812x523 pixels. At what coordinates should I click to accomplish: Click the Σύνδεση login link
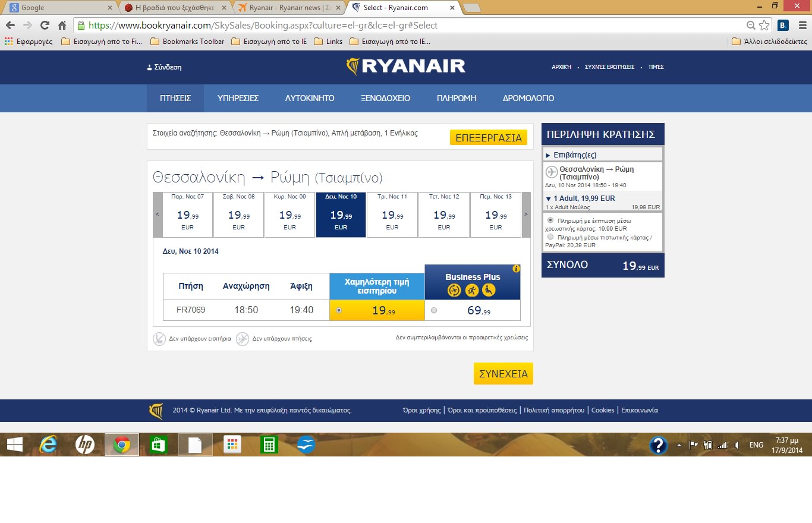pyautogui.click(x=164, y=67)
